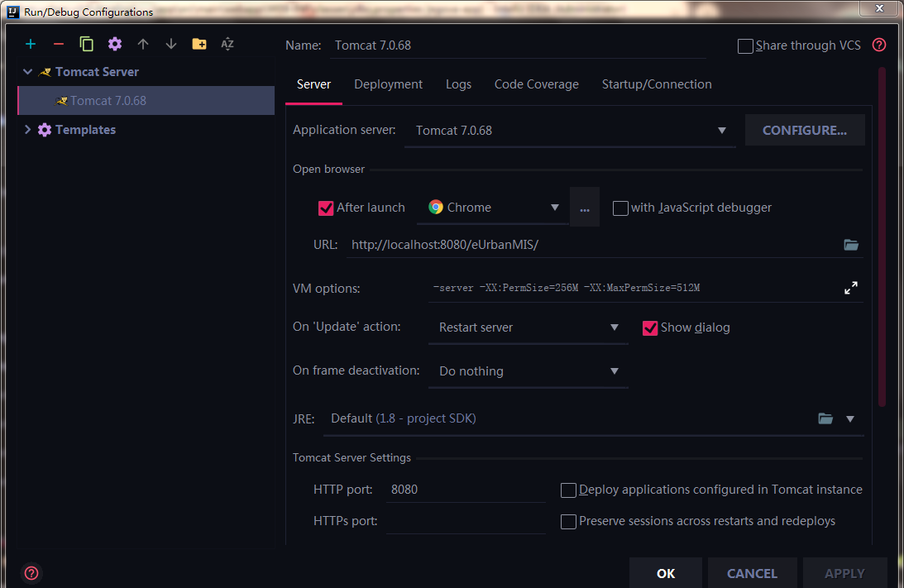The image size is (904, 588).
Task: Click the HTTPs port field
Action: (466, 521)
